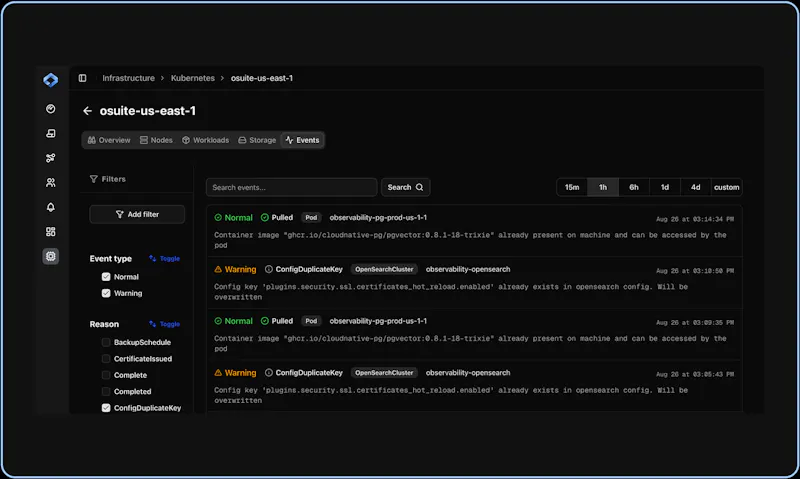Click Pod tag on the 03:14:34 PM event
800x479 pixels.
tap(311, 218)
